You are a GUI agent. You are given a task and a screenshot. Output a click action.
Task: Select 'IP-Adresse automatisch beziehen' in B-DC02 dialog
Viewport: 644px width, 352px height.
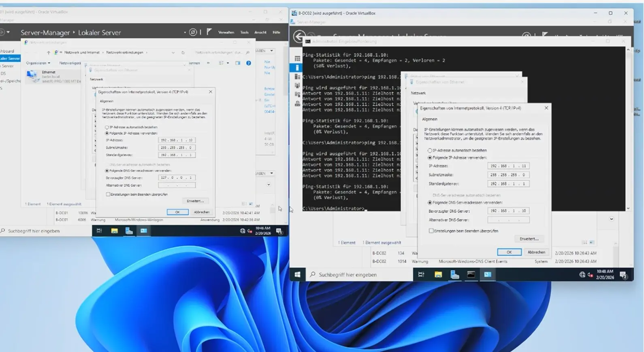[430, 151]
